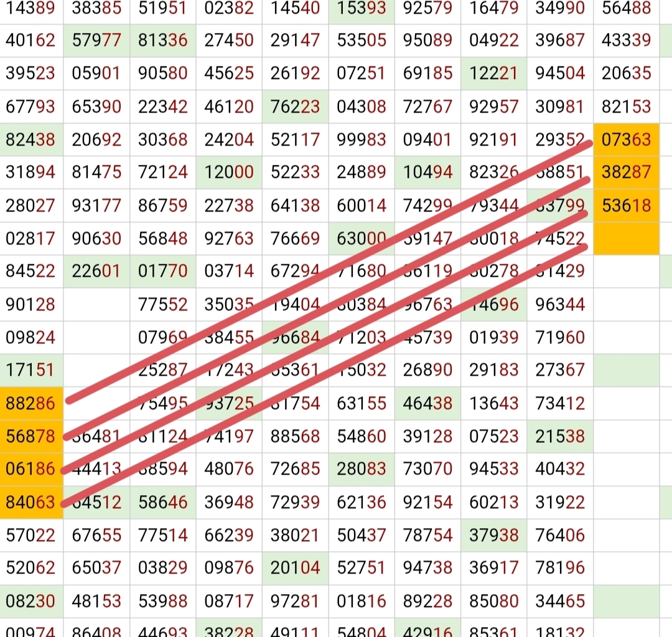This screenshot has width=672, height=637.
Task: Select the green cell with 22601
Action: pos(96,271)
